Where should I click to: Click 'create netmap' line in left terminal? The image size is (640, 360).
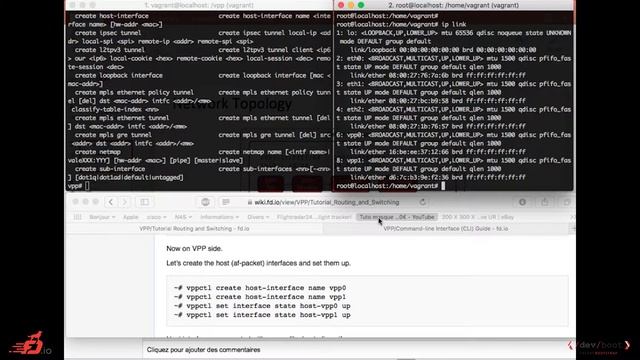98,152
